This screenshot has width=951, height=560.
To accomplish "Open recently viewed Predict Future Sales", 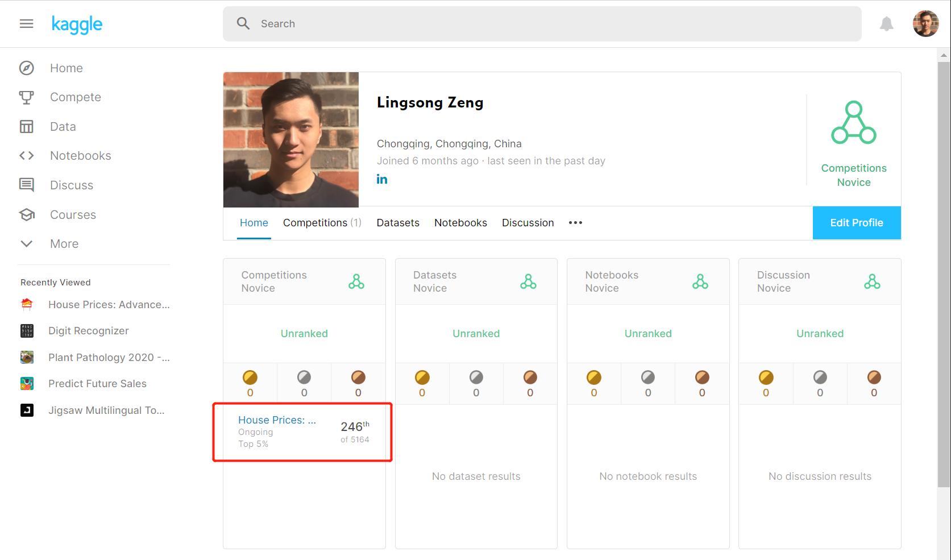I will (97, 384).
